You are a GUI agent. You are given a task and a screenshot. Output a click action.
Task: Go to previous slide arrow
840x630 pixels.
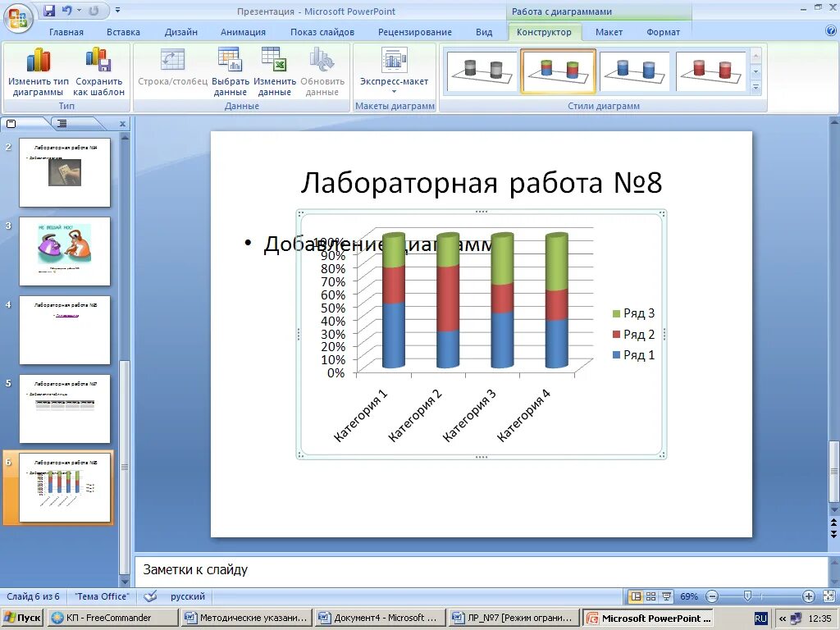[x=833, y=523]
